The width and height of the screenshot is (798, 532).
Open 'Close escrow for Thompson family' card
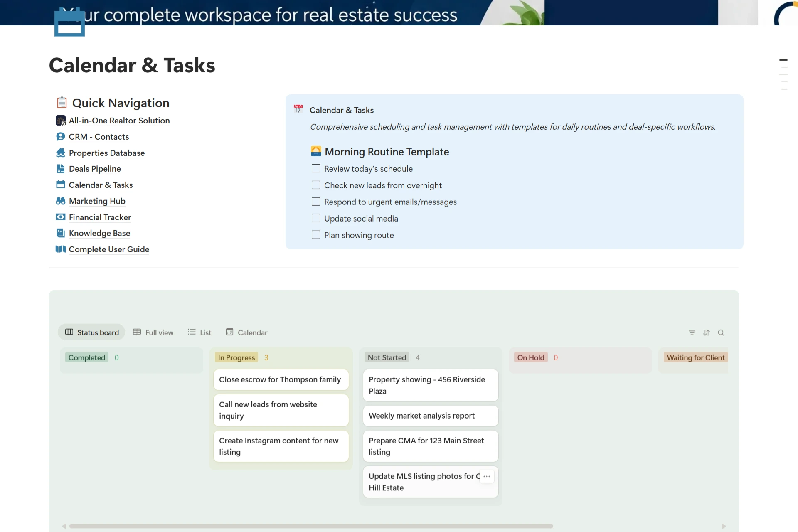pos(280,380)
